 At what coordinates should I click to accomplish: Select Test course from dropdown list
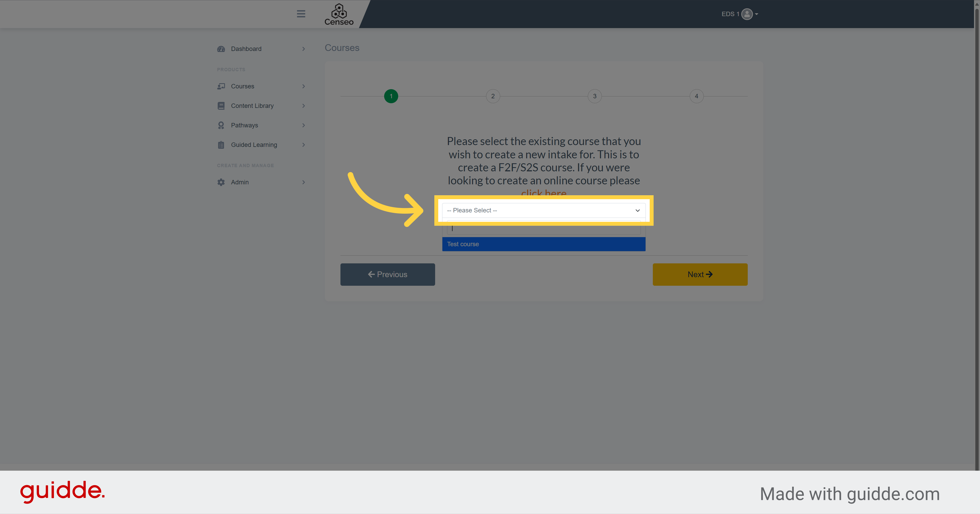click(543, 244)
